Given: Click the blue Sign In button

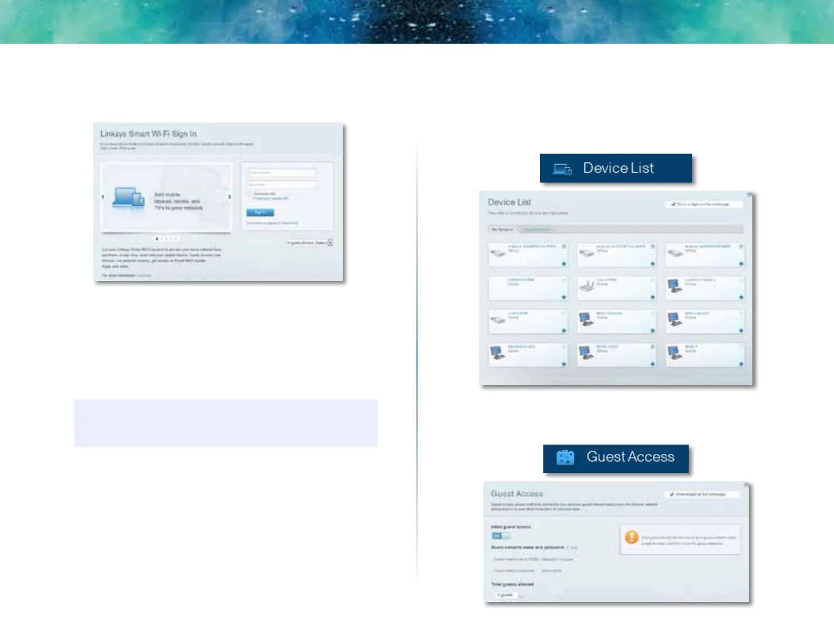Looking at the screenshot, I should click(x=260, y=213).
